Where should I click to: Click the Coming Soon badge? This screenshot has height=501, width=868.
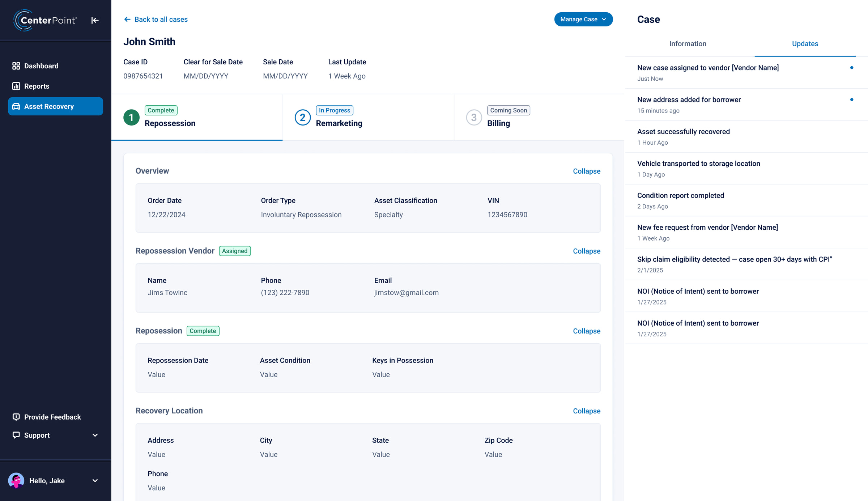[x=509, y=110]
